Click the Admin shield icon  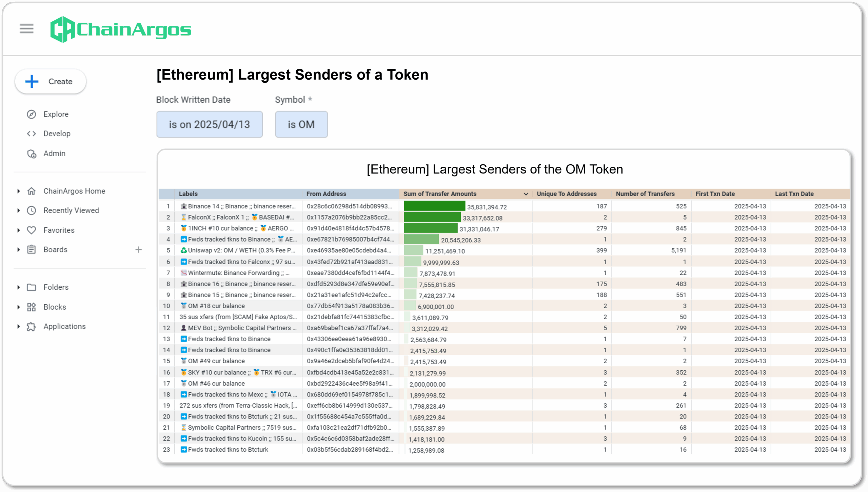click(x=31, y=153)
